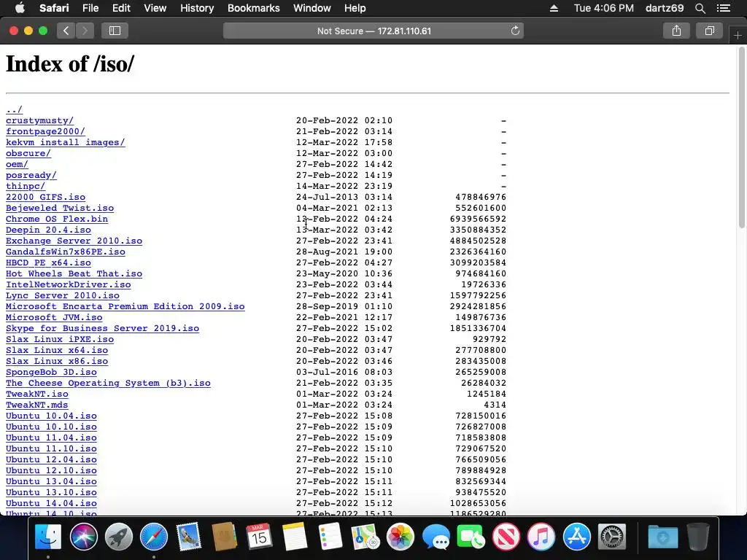747x560 pixels.
Task: Download Slax Linux iPXE.iso
Action: click(x=60, y=340)
